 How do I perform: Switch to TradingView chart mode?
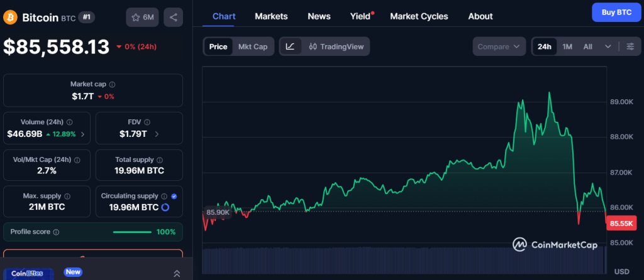[x=336, y=46]
